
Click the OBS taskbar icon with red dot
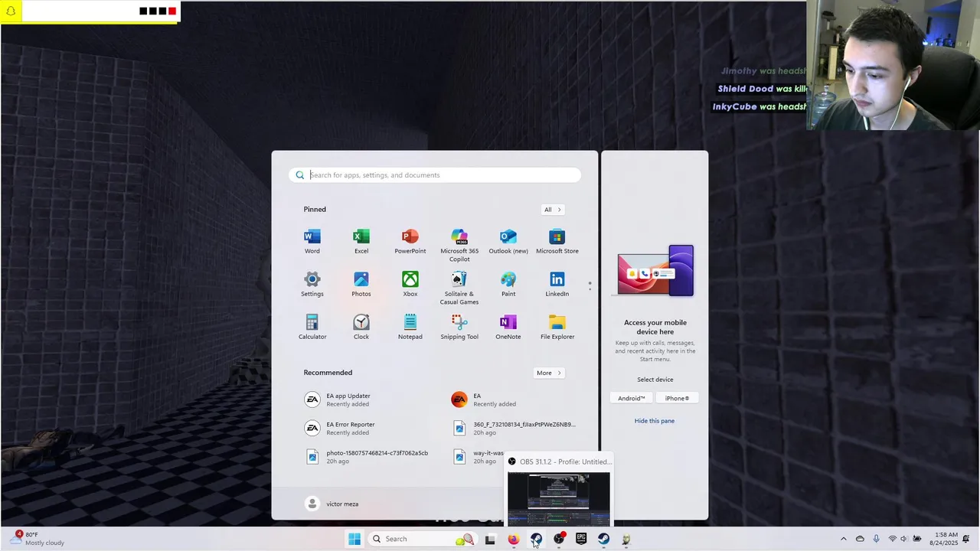559,539
